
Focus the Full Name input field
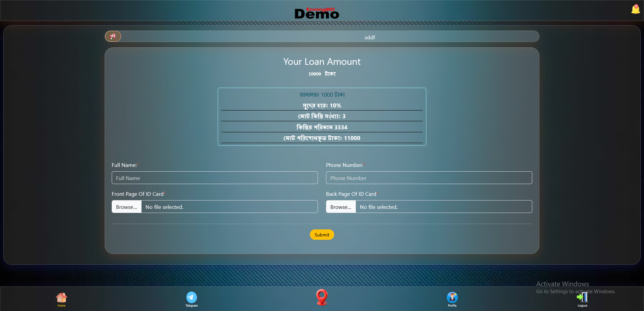215,178
